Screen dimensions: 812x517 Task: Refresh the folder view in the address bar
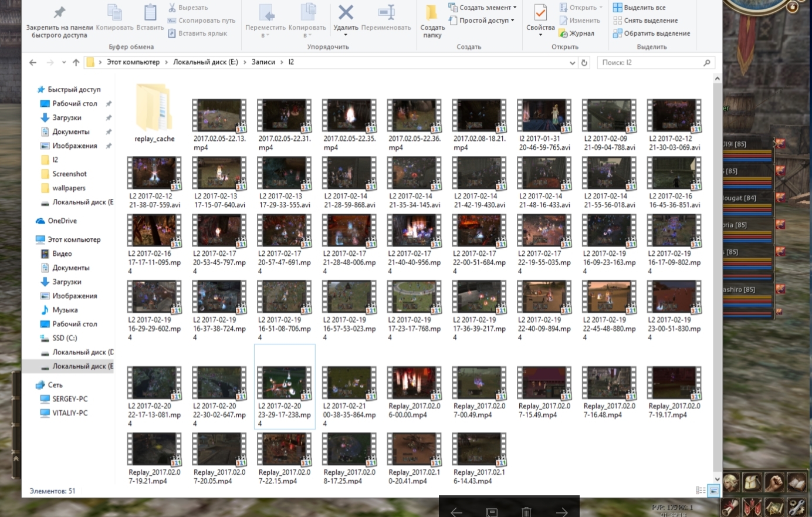584,62
